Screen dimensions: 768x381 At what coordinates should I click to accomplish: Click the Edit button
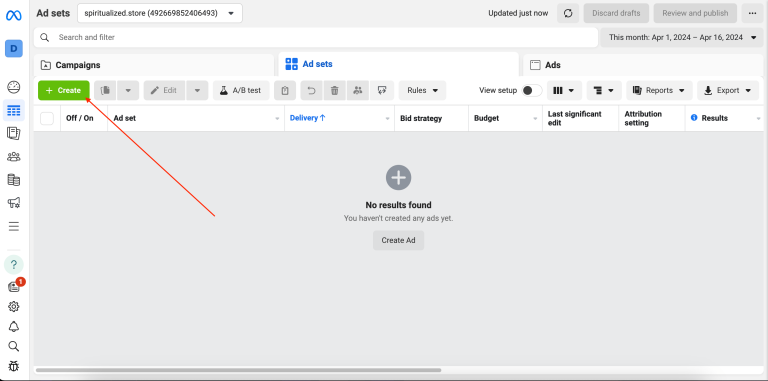[165, 91]
